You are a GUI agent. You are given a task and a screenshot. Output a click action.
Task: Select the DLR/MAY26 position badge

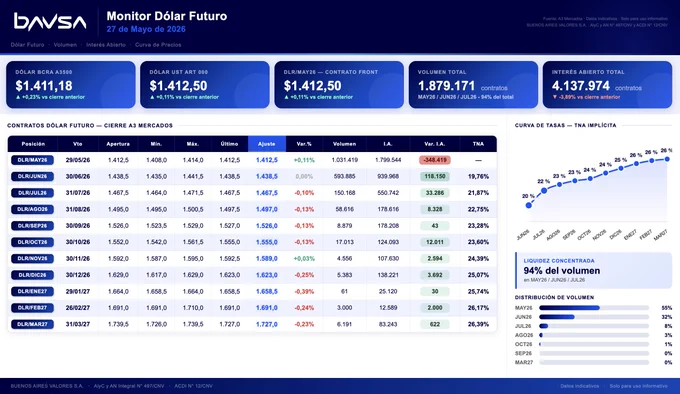33,160
